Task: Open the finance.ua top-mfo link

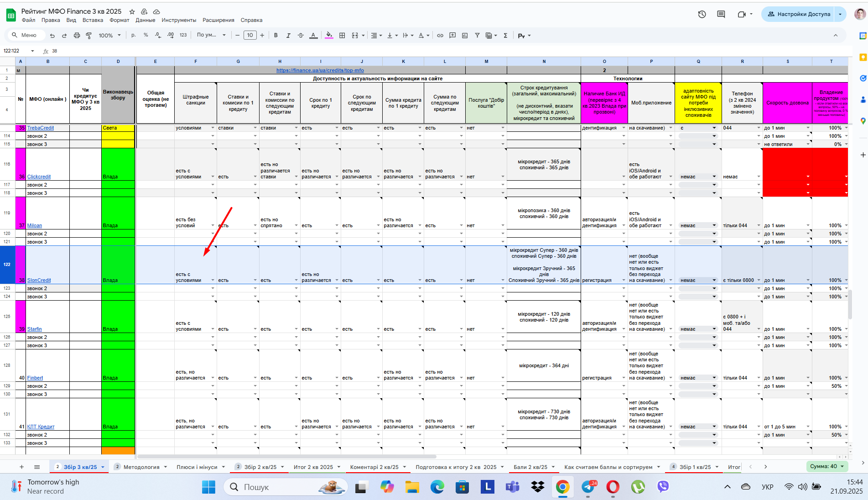Action: tap(320, 70)
